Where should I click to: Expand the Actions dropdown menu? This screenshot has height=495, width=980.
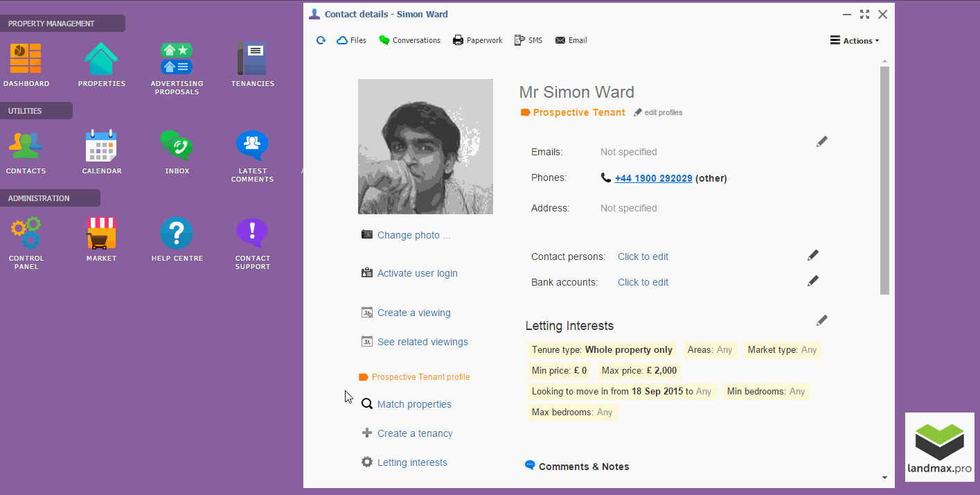tap(855, 41)
